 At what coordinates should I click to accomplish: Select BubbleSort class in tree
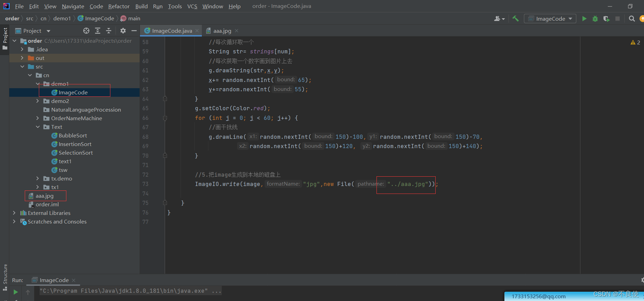(x=73, y=135)
